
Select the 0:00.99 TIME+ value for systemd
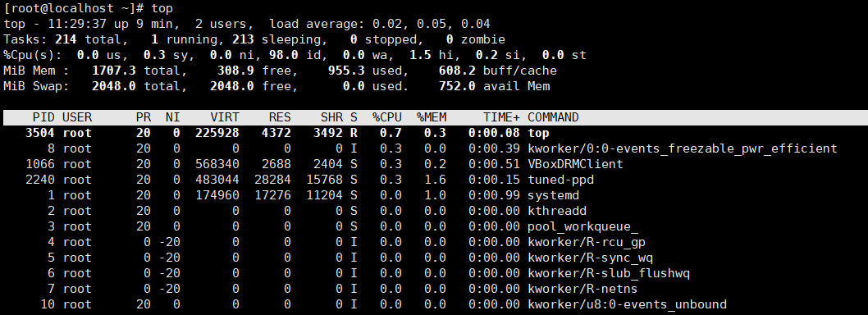[x=495, y=195]
